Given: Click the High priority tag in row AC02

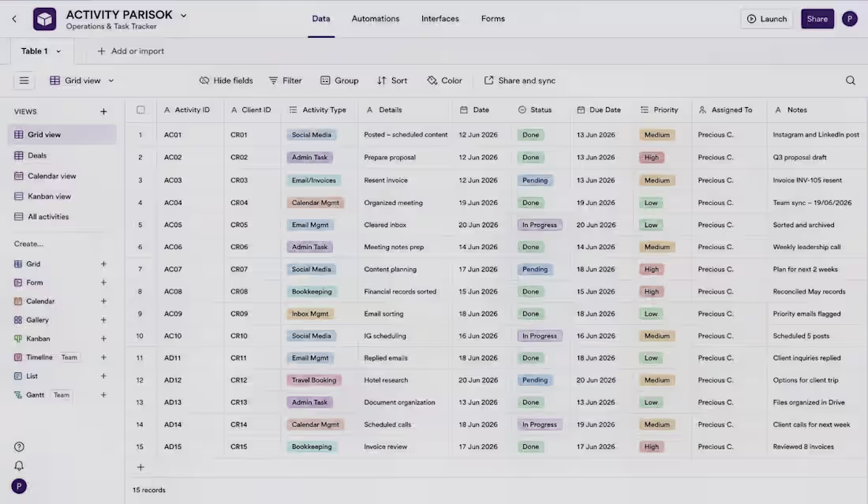Looking at the screenshot, I should 652,158.
